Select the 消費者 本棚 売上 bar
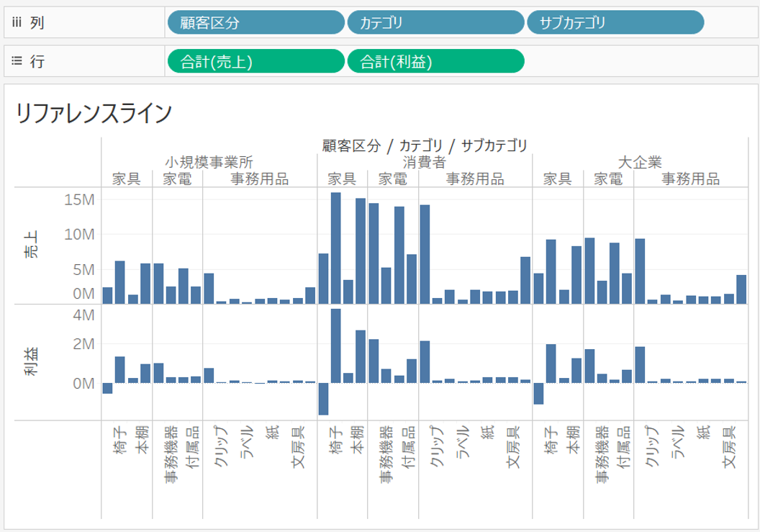 pos(360,251)
